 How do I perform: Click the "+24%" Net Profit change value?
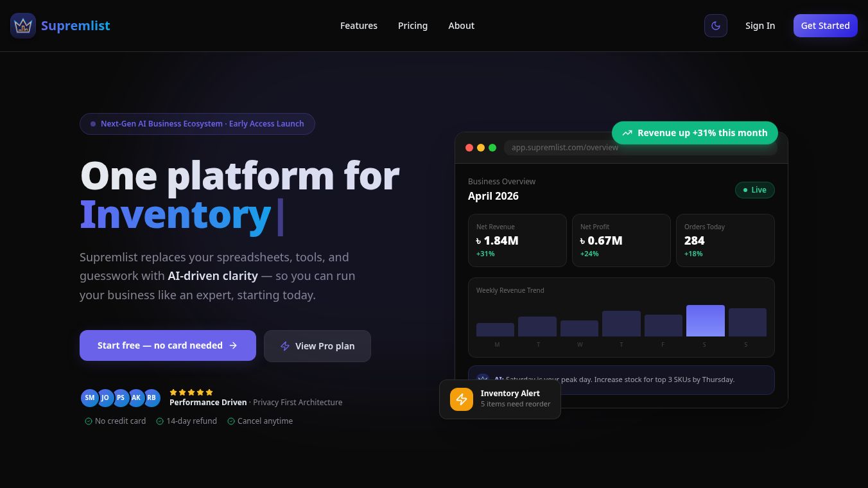[589, 254]
